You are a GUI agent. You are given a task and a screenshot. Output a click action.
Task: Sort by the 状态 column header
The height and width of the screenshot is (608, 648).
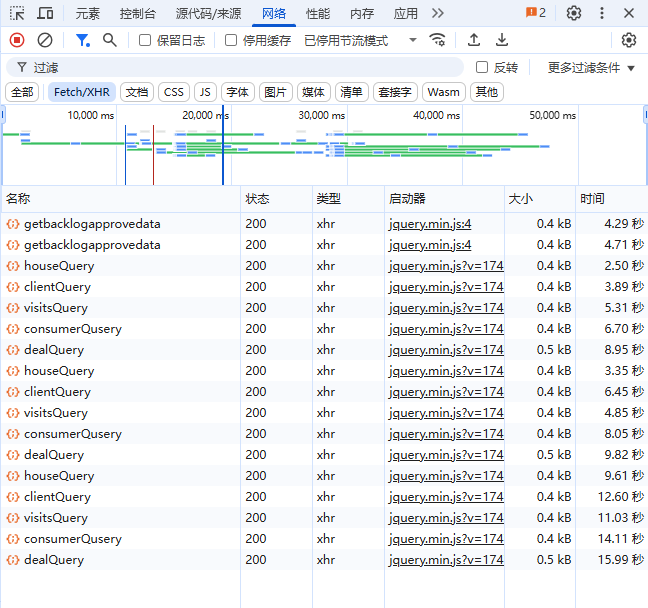[x=276, y=199]
